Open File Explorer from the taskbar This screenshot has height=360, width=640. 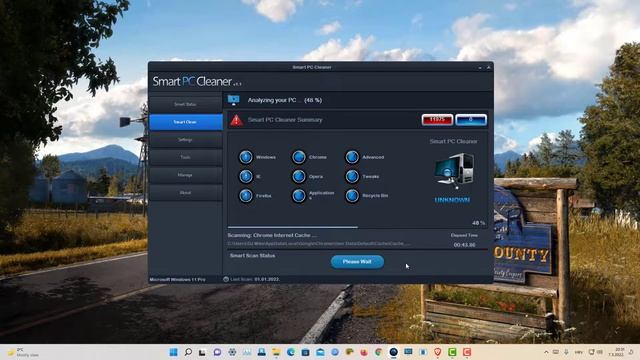(276, 352)
